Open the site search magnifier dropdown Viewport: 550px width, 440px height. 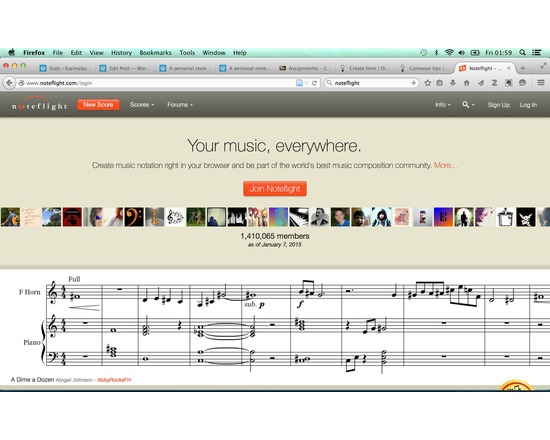point(468,105)
